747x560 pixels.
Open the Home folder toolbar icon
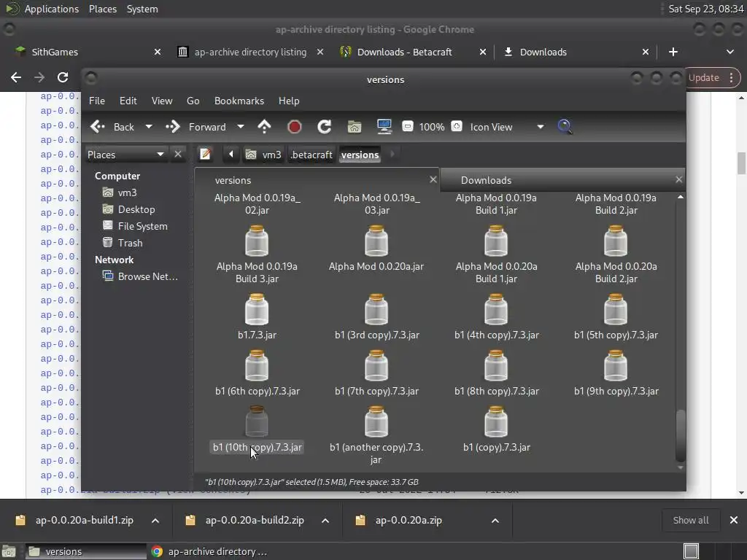coord(355,127)
